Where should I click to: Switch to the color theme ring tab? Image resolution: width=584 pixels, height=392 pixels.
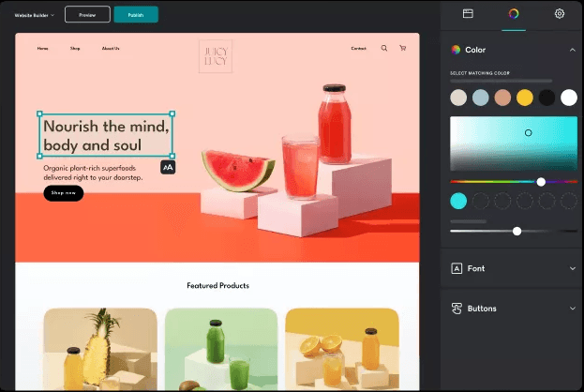click(x=514, y=14)
